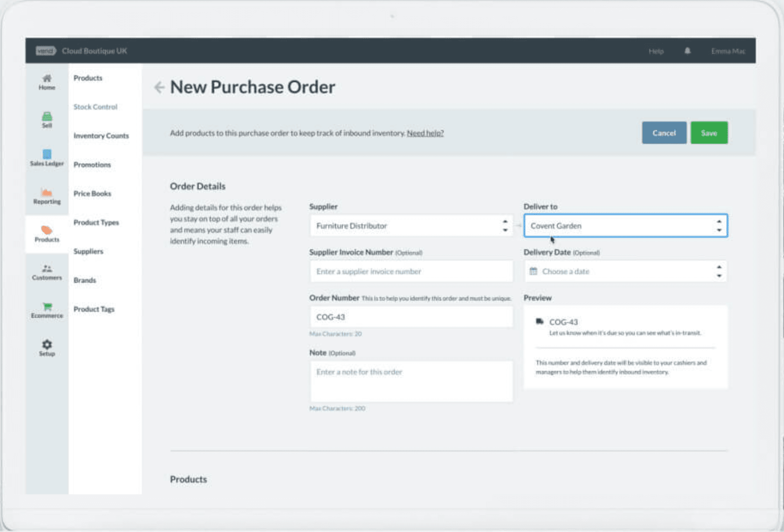Screen dimensions: 784x532
Task: Click the Max Characters: 20 hint
Action: pyautogui.click(x=335, y=334)
